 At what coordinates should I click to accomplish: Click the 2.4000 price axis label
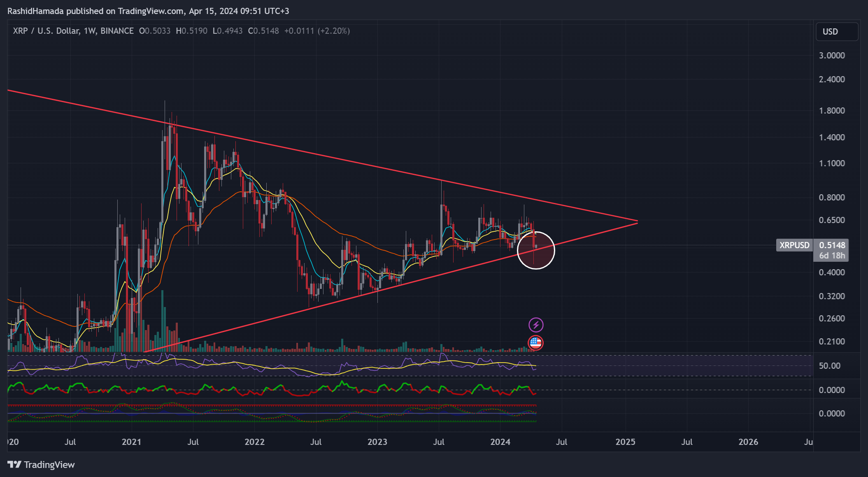pos(832,79)
